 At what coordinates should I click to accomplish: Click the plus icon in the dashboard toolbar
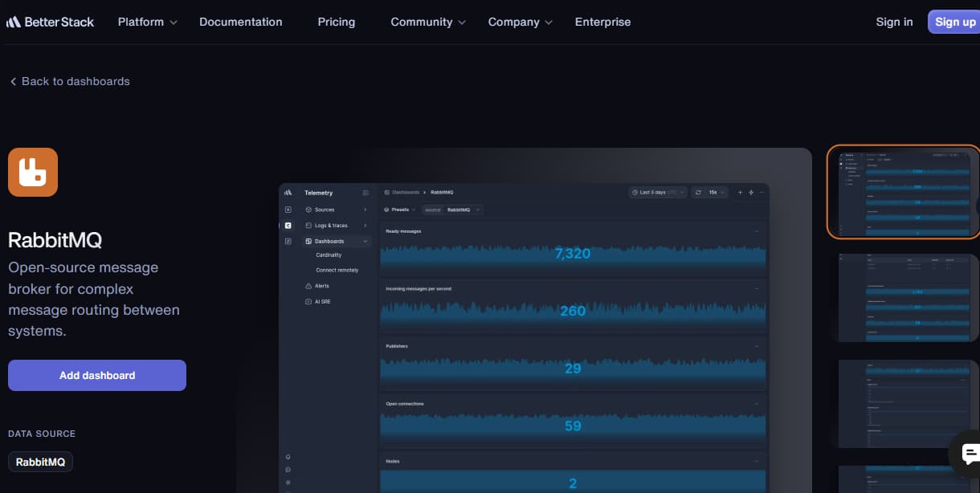740,192
